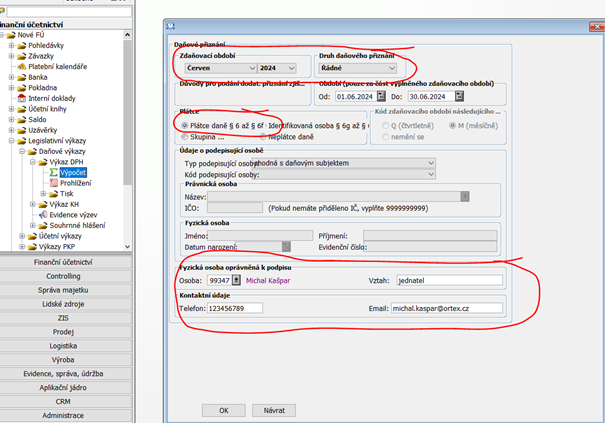Open the year dropdown showing 2024

292,68
